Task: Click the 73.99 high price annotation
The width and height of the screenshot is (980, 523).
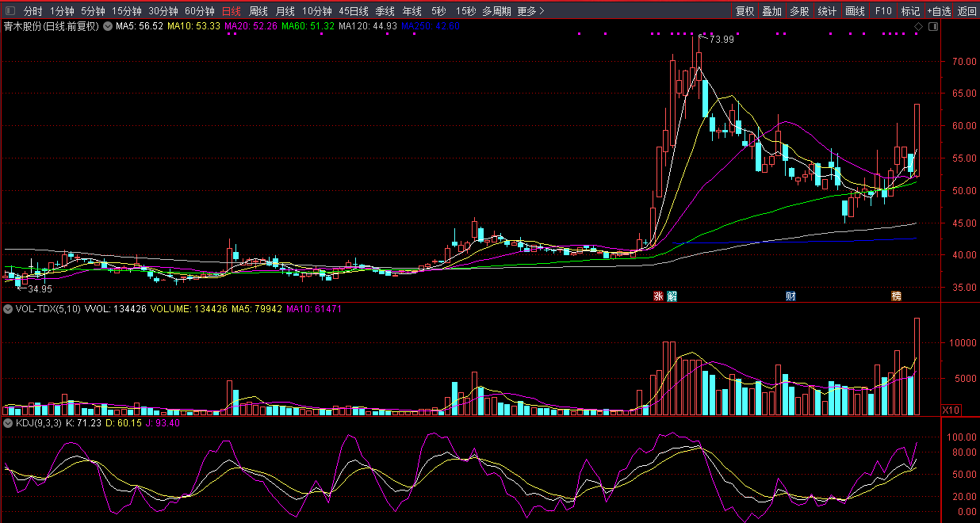Action: [722, 40]
